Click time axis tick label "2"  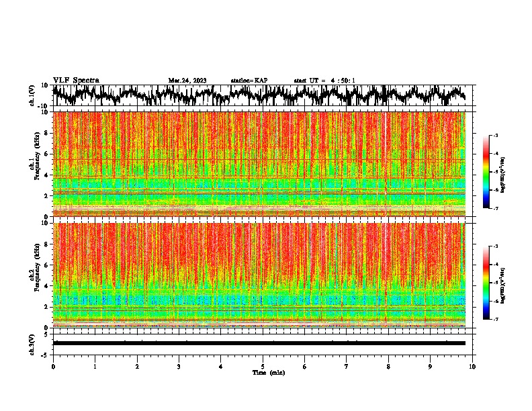point(137,367)
